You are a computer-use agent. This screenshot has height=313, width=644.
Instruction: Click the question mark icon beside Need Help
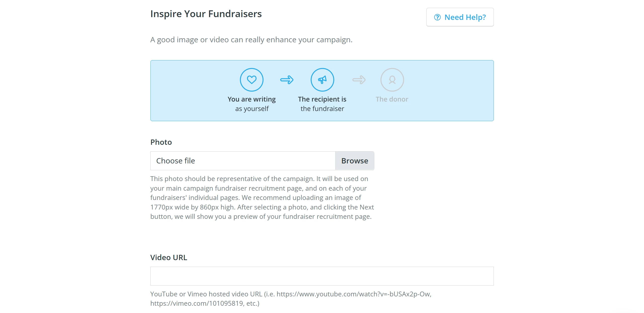437,17
